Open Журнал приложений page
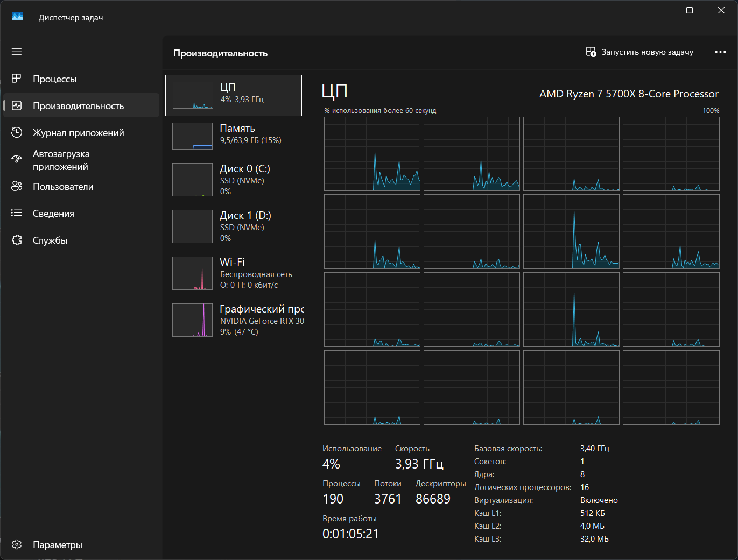 [x=81, y=133]
